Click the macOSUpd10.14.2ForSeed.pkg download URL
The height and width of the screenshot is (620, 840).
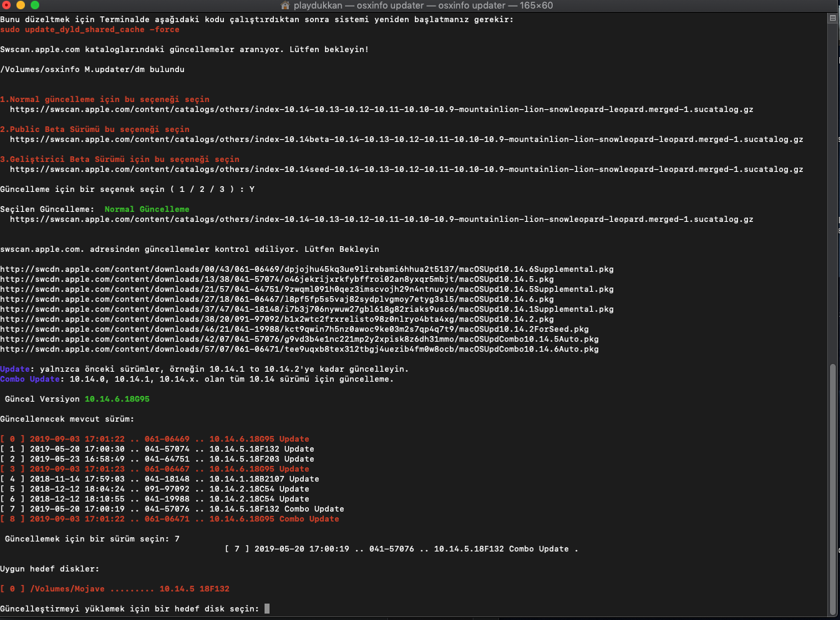click(x=294, y=330)
